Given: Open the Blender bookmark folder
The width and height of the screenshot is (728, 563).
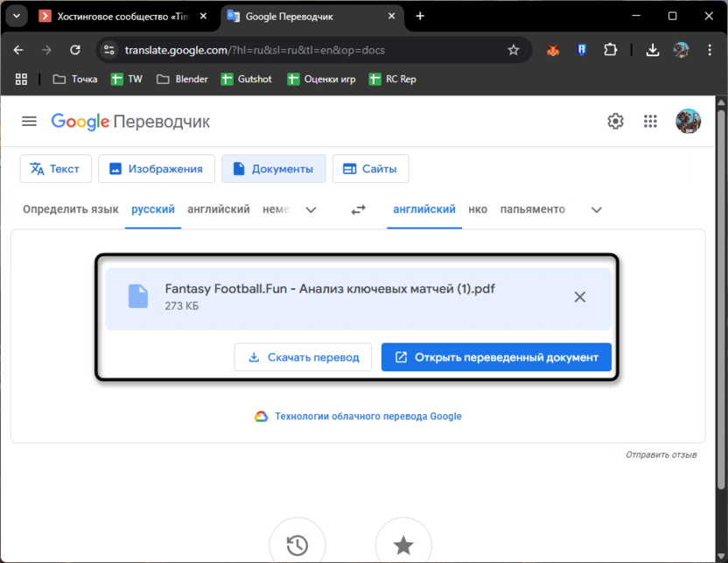Looking at the screenshot, I should [x=182, y=80].
